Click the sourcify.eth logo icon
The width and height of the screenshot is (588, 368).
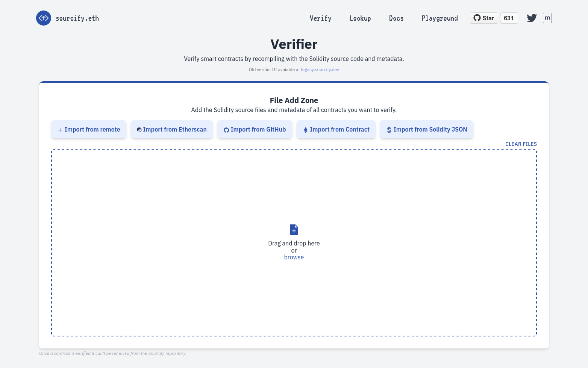(43, 18)
